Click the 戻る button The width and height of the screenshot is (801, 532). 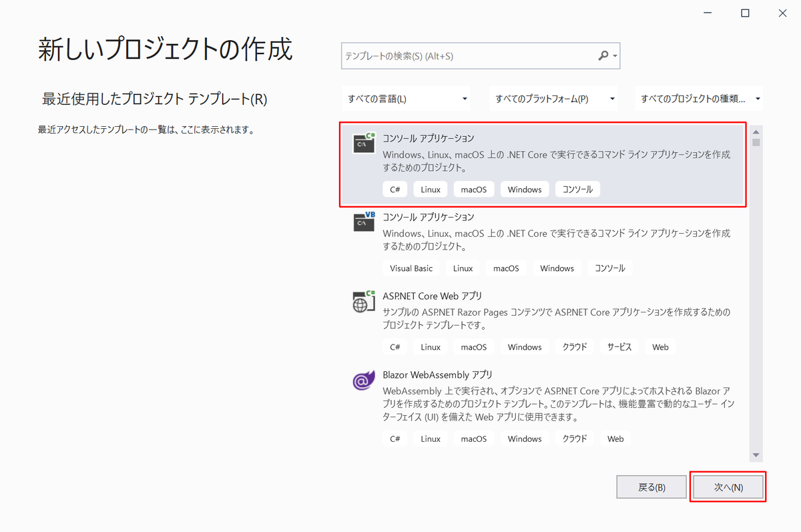point(651,487)
